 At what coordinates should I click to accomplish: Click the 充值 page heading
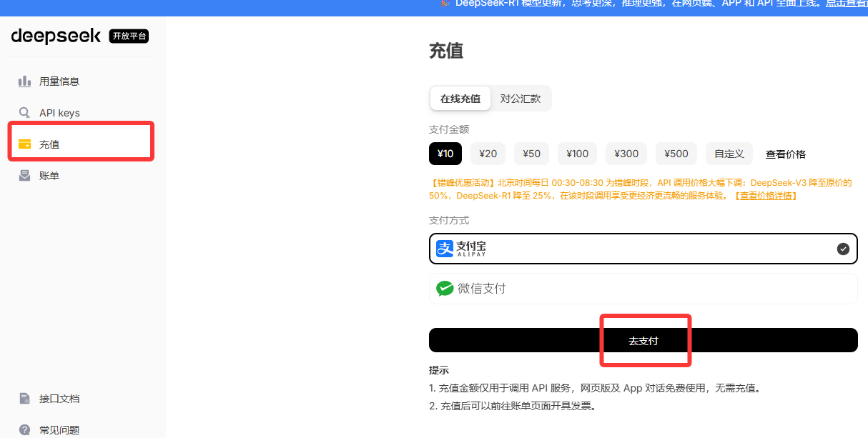pyautogui.click(x=446, y=51)
